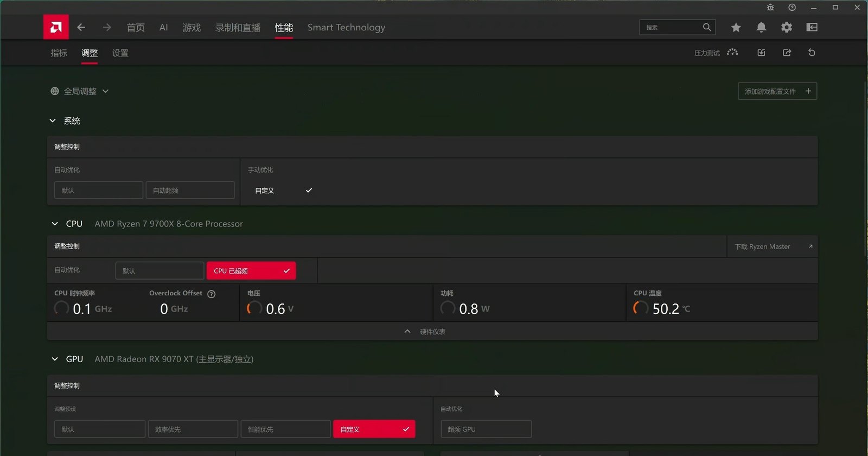
Task: Switch to 指标 sub-tab
Action: click(x=59, y=53)
